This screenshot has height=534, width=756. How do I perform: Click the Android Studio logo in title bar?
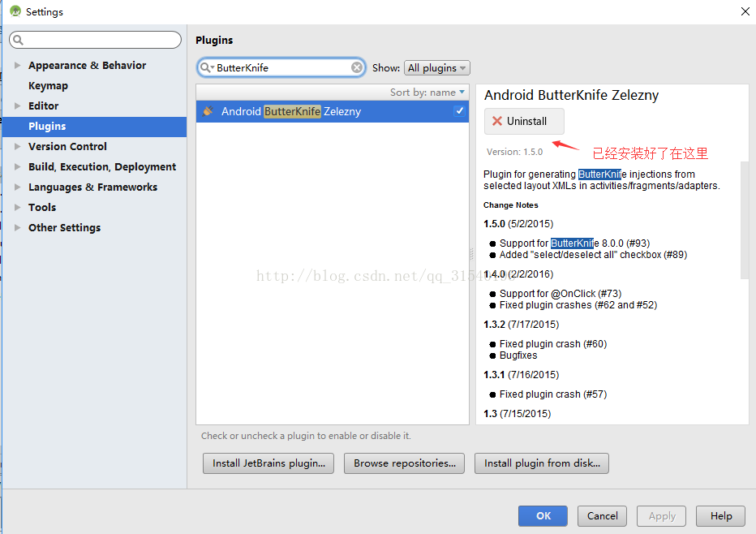[x=15, y=11]
